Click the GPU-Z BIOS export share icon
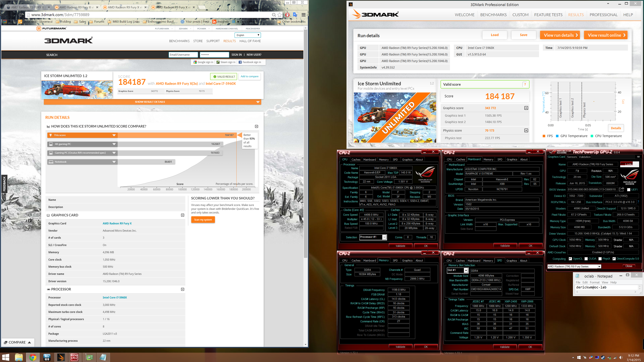 (x=622, y=189)
